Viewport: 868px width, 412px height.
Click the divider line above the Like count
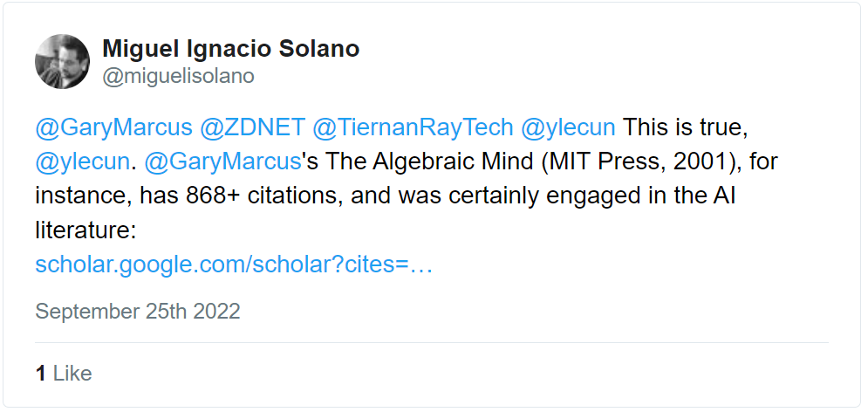pos(432,343)
